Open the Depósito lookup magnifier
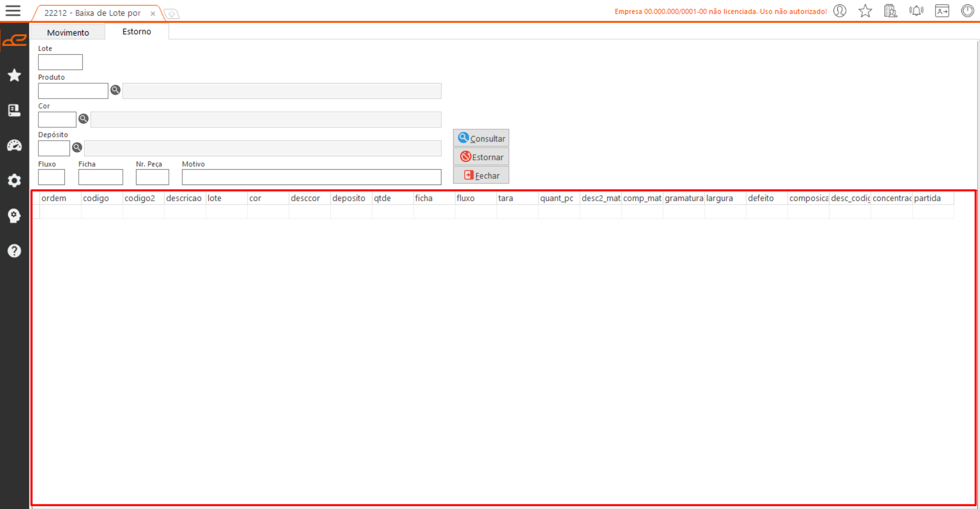The height and width of the screenshot is (509, 980). click(x=77, y=148)
